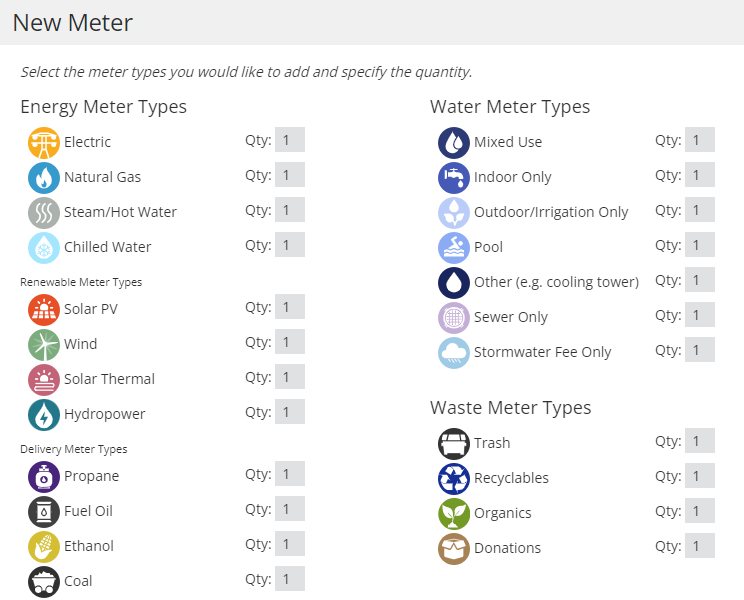Select the Hydropower quantity input
The image size is (744, 600).
click(x=289, y=413)
